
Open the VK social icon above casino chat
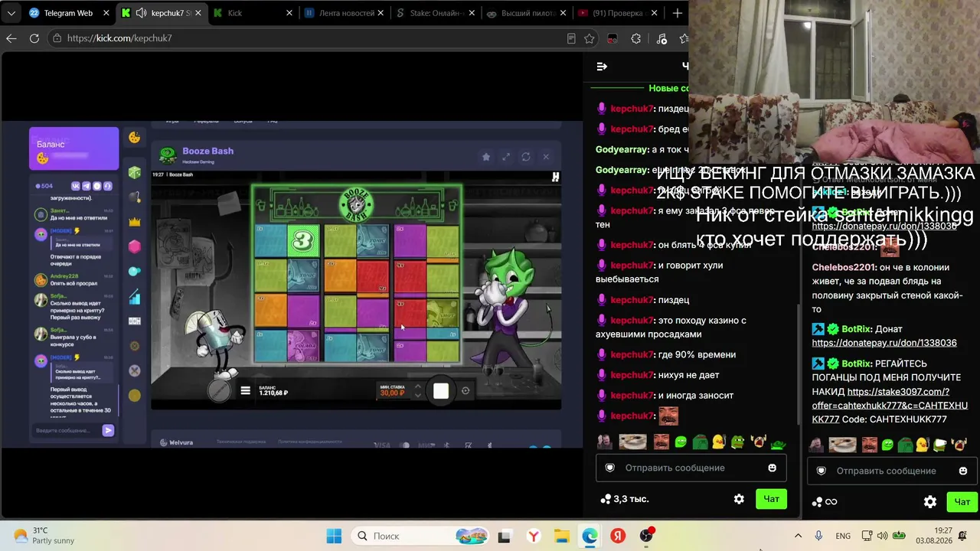tap(75, 186)
